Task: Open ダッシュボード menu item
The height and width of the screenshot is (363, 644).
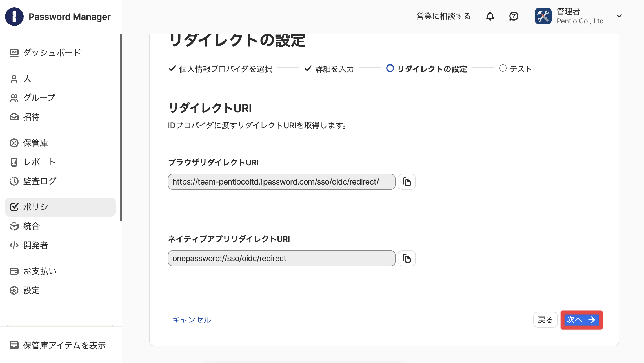Action: [60, 53]
